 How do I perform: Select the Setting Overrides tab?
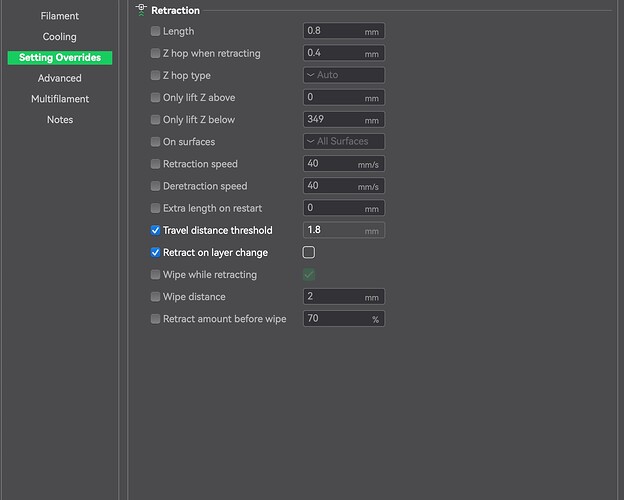pos(60,58)
